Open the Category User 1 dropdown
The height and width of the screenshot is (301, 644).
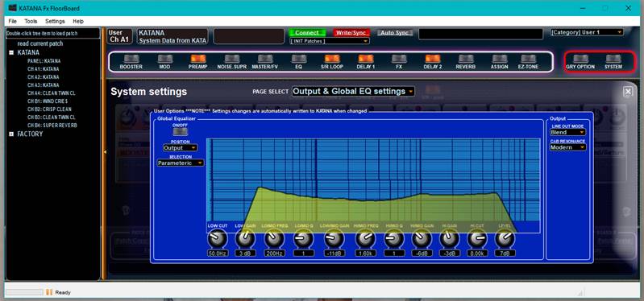point(587,32)
